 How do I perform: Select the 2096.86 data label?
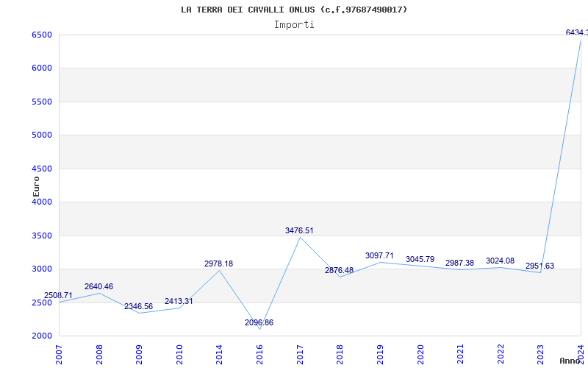pos(259,323)
